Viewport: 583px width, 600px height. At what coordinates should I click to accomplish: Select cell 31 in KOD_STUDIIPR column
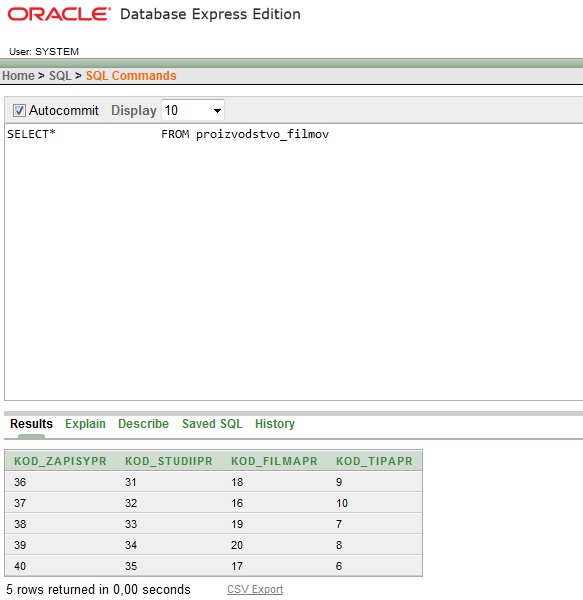click(x=131, y=482)
